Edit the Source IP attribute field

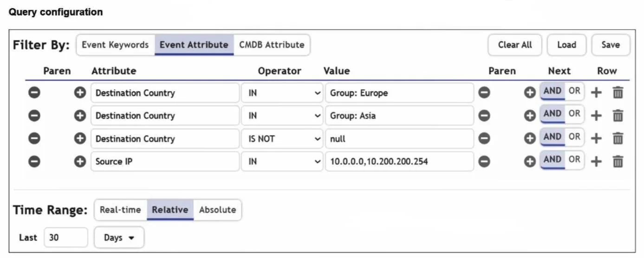pyautogui.click(x=165, y=161)
